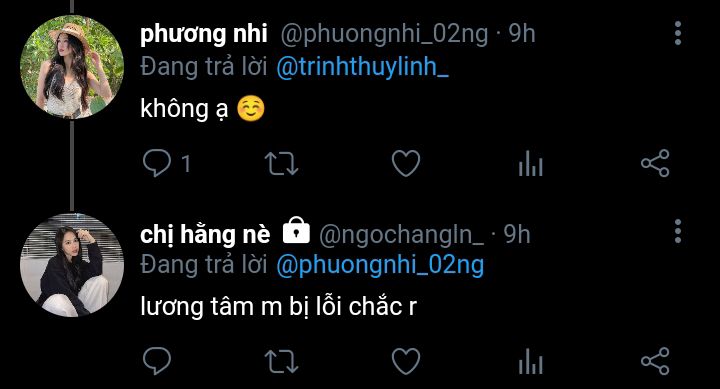Open more options for phương nhi's tweet
The height and width of the screenshot is (389, 720).
[x=678, y=33]
